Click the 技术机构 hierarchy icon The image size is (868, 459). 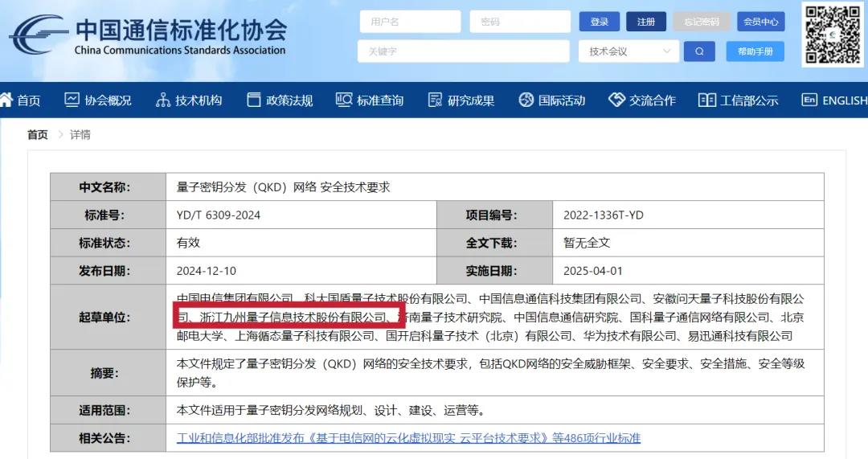[163, 100]
